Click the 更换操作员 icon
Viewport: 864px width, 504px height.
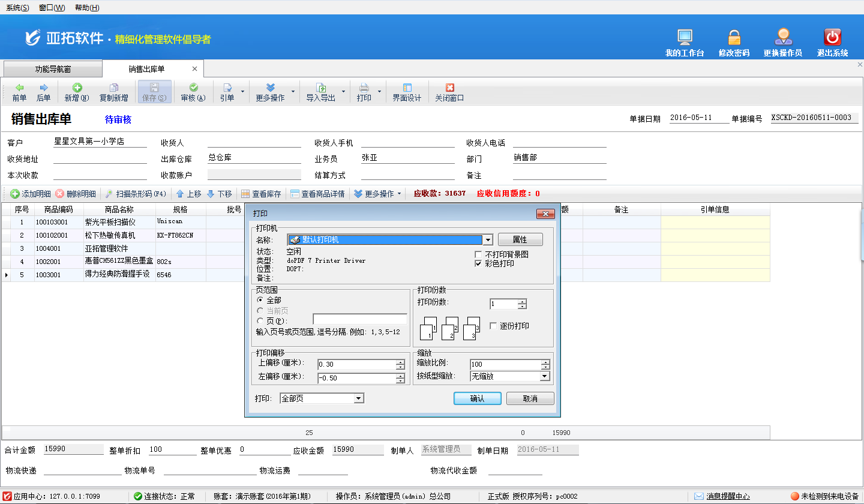coord(782,38)
